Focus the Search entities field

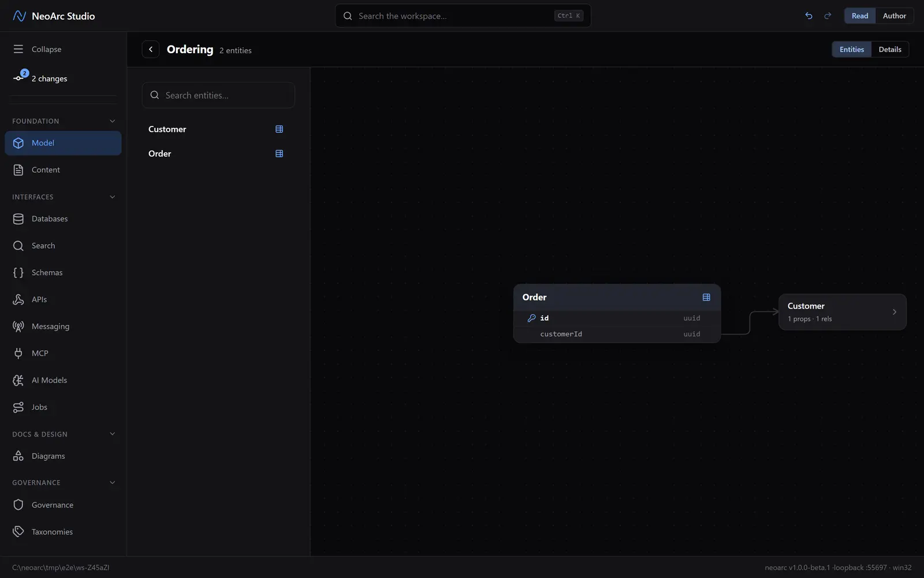click(218, 95)
